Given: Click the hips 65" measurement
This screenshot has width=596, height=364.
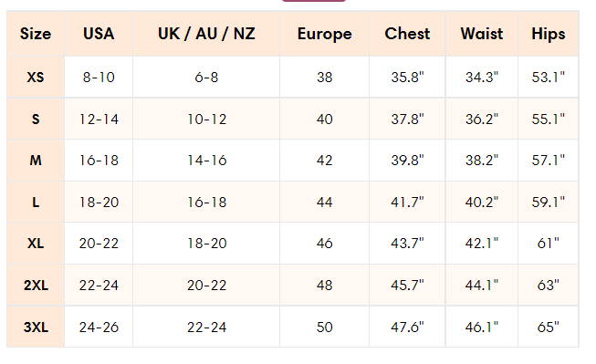Looking at the screenshot, I should pyautogui.click(x=549, y=327).
